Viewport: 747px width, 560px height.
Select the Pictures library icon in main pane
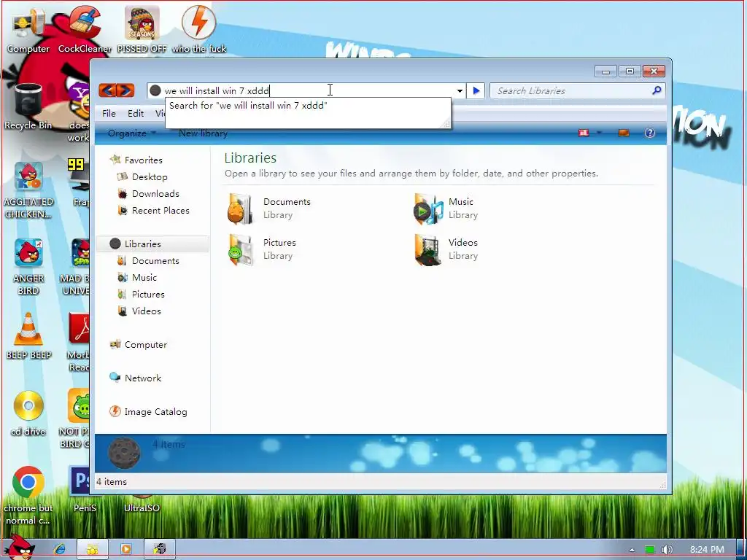pyautogui.click(x=239, y=249)
